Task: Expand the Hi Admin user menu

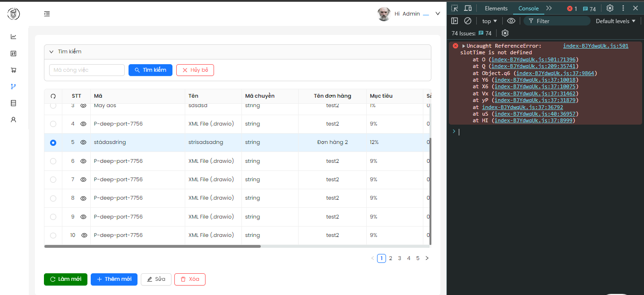Action: pos(437,14)
